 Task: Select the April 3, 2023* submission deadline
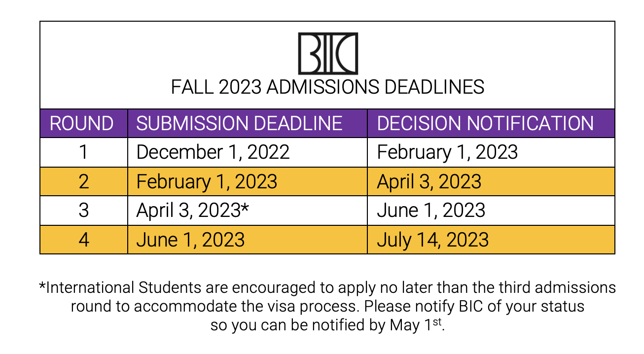click(x=193, y=211)
